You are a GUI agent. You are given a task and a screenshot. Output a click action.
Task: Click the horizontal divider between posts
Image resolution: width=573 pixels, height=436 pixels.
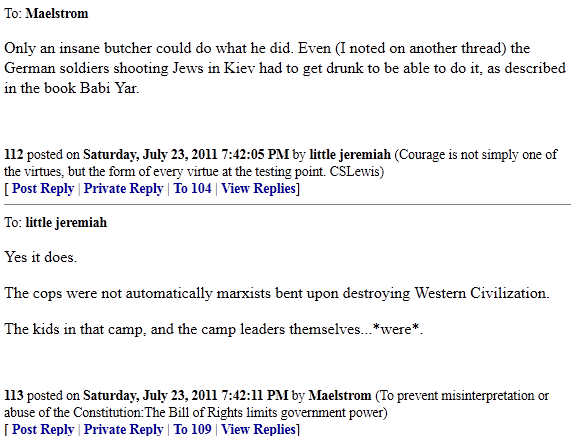(x=287, y=205)
